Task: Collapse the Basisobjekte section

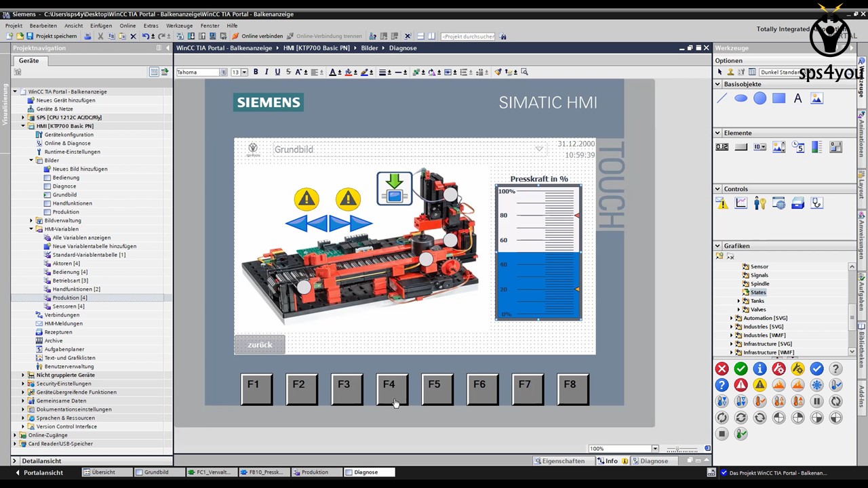Action: [717, 84]
